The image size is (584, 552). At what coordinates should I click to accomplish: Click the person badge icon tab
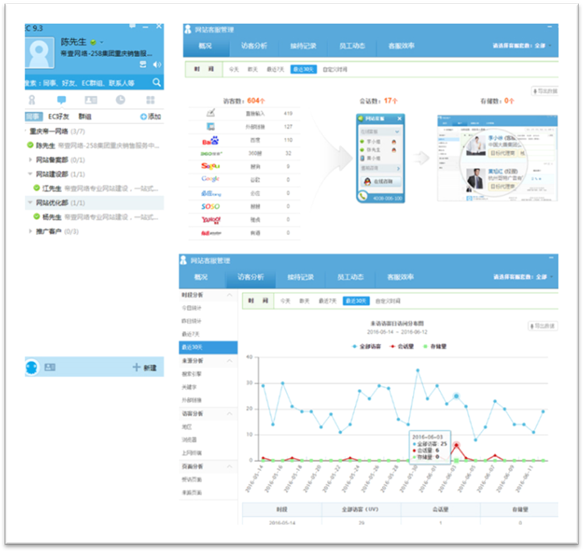(x=32, y=100)
